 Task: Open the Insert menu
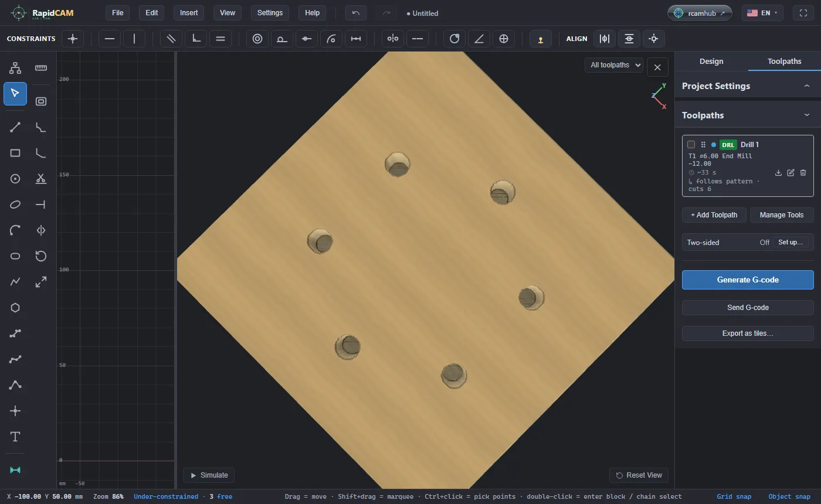[x=189, y=13]
